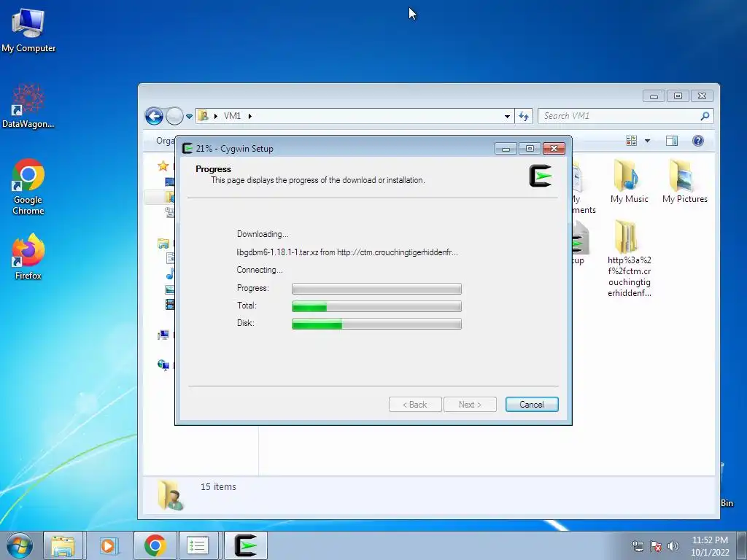Click the Organize toolbar button
Viewport: 747px width, 560px height.
coord(165,141)
